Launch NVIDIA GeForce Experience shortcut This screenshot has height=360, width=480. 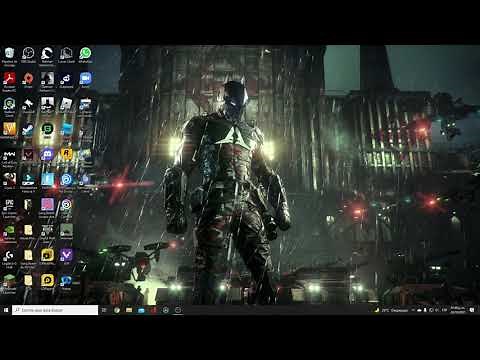tap(9, 232)
